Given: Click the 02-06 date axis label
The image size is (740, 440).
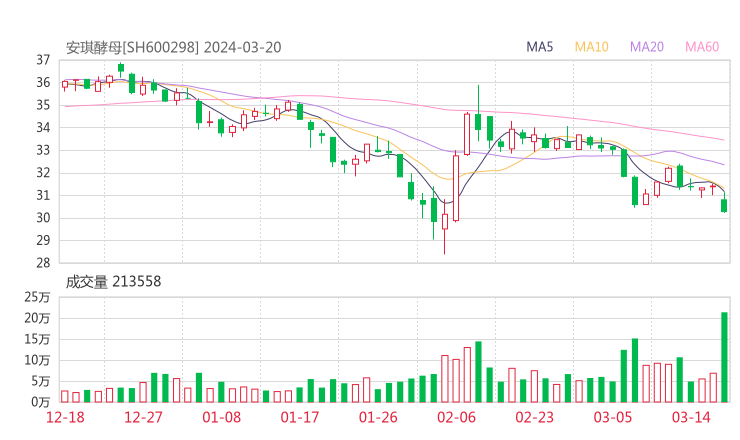Looking at the screenshot, I should click(x=456, y=417).
